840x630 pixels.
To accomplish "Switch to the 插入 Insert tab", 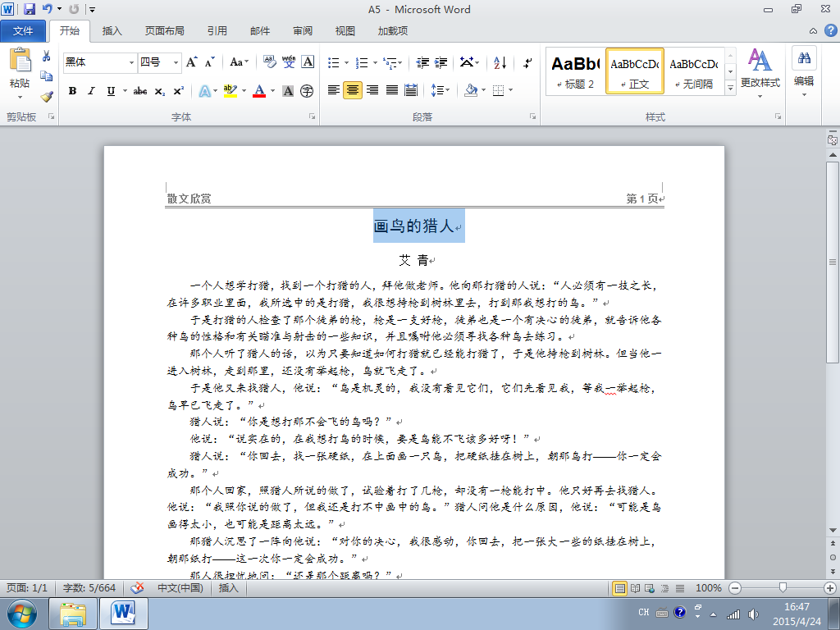I will pyautogui.click(x=112, y=31).
